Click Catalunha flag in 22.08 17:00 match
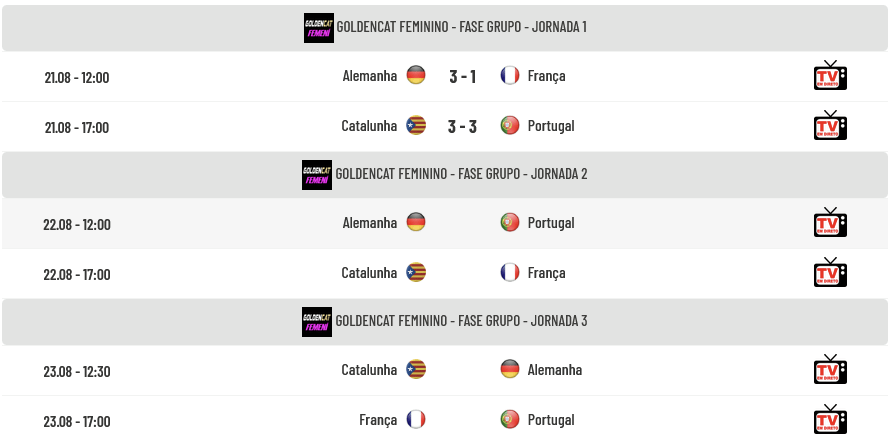 pyautogui.click(x=416, y=273)
